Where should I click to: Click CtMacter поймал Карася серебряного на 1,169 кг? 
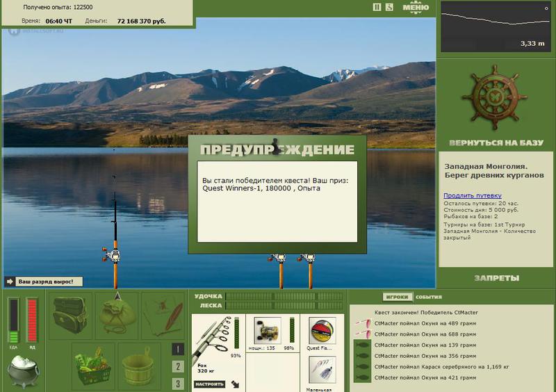coord(441,367)
